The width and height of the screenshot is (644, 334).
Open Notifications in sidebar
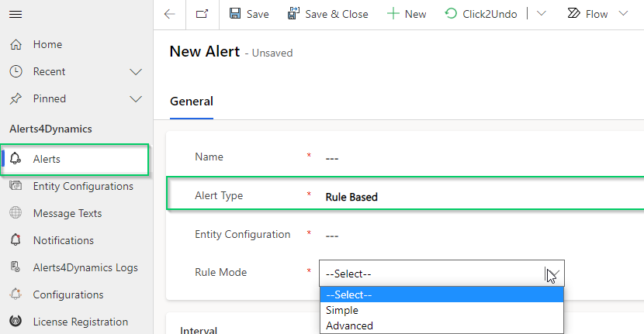tap(64, 240)
